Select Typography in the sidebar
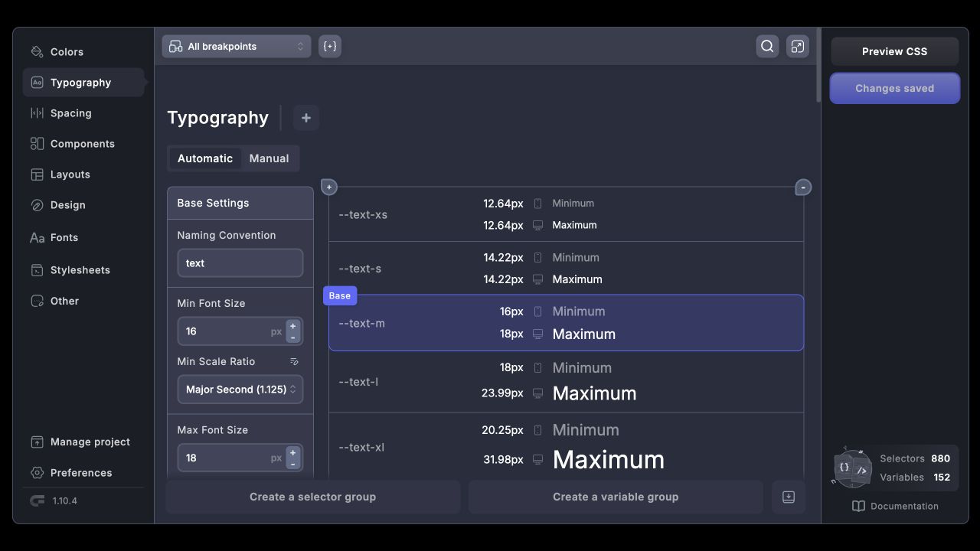This screenshot has width=980, height=551. (83, 83)
